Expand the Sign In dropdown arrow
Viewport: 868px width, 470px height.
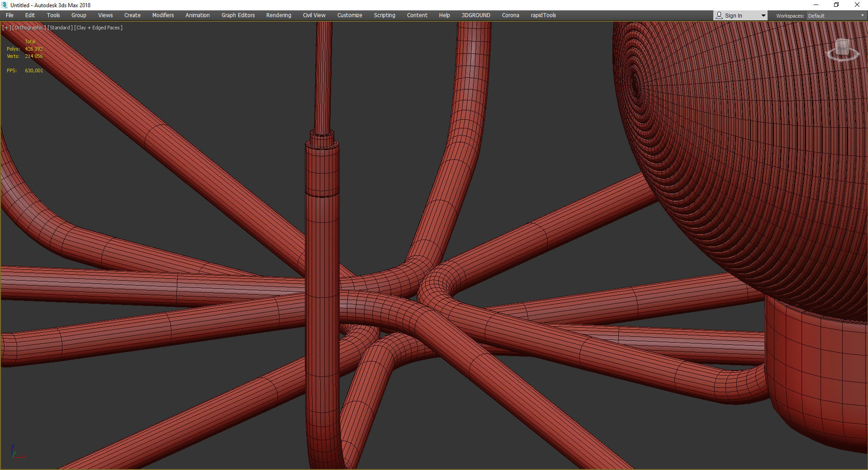764,16
